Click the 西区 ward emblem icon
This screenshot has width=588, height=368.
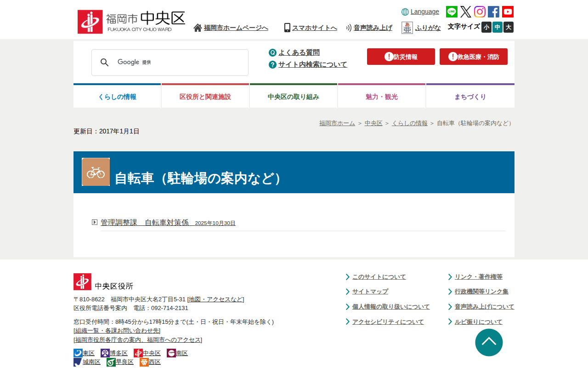pos(144,362)
